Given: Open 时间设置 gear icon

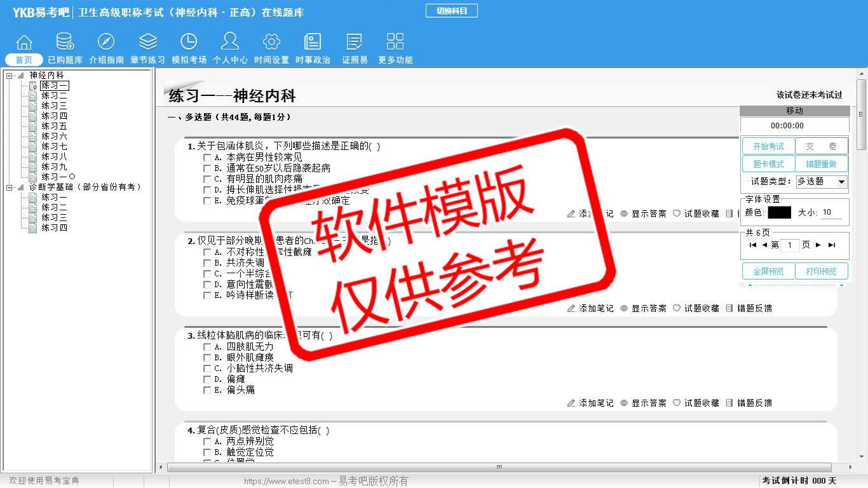Looking at the screenshot, I should [x=271, y=43].
